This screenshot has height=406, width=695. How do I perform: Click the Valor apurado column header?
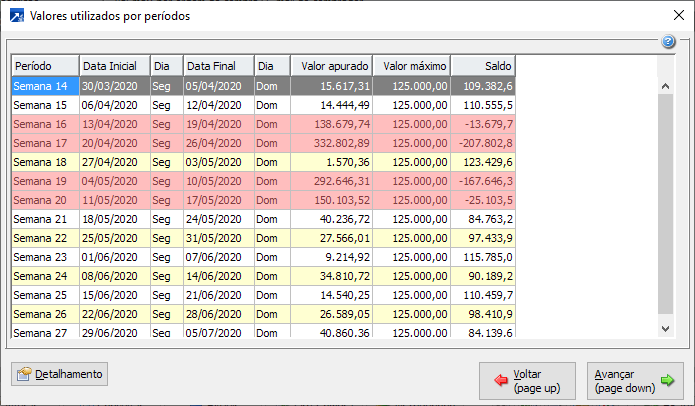pyautogui.click(x=331, y=66)
